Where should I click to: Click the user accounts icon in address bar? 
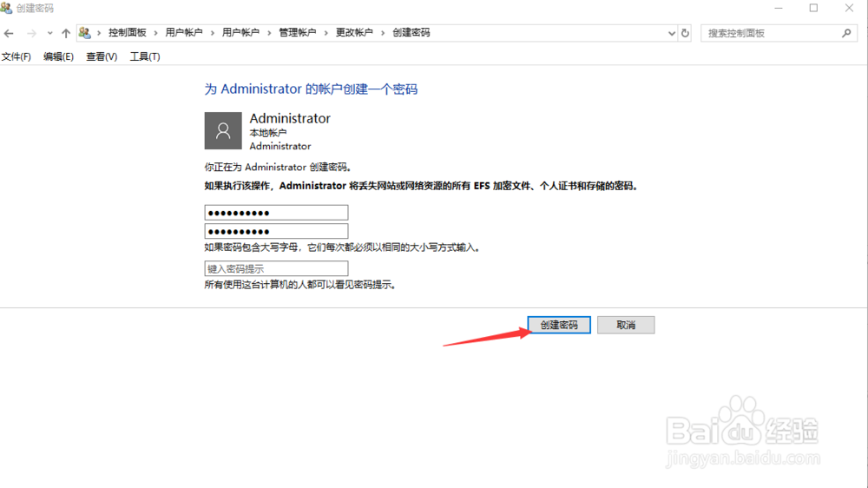pos(85,33)
